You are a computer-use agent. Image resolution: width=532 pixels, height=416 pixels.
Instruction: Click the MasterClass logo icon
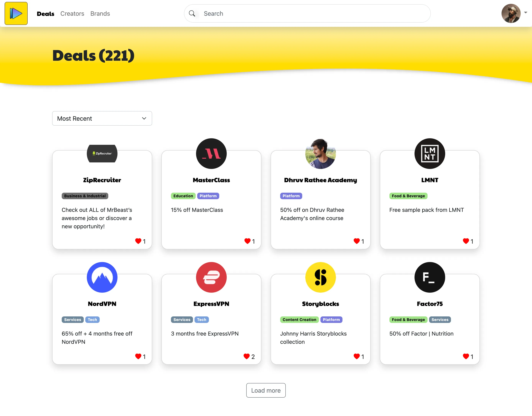[x=211, y=154]
